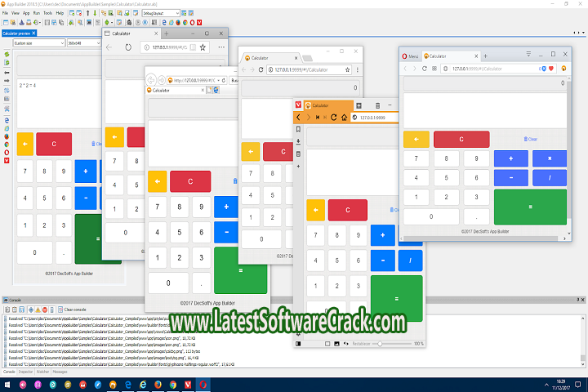Click the Vivaldi home button

345,118
